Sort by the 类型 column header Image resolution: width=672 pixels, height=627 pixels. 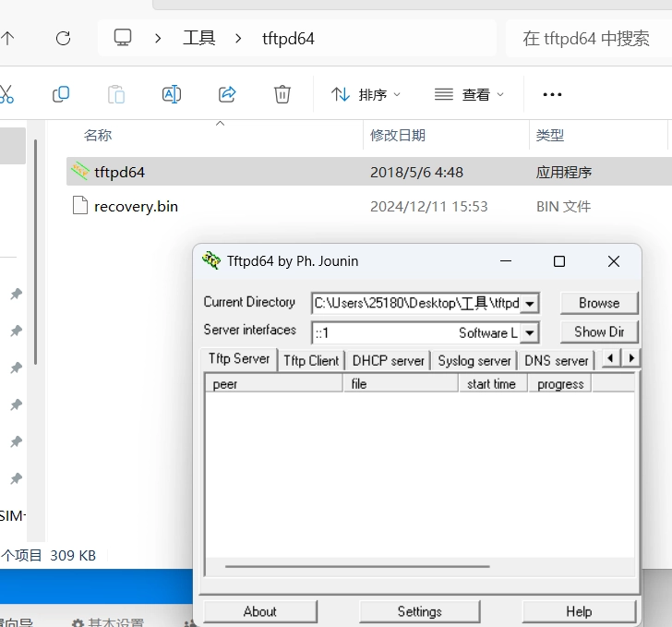[550, 135]
